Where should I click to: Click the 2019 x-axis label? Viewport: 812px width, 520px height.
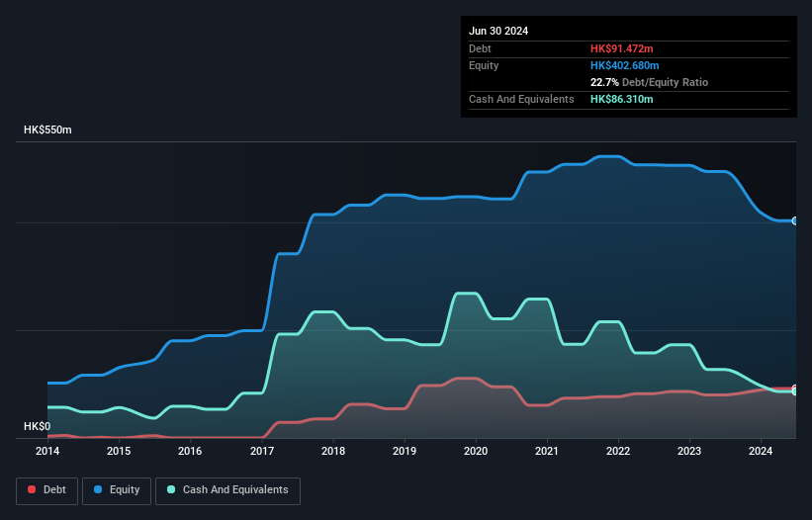click(405, 451)
